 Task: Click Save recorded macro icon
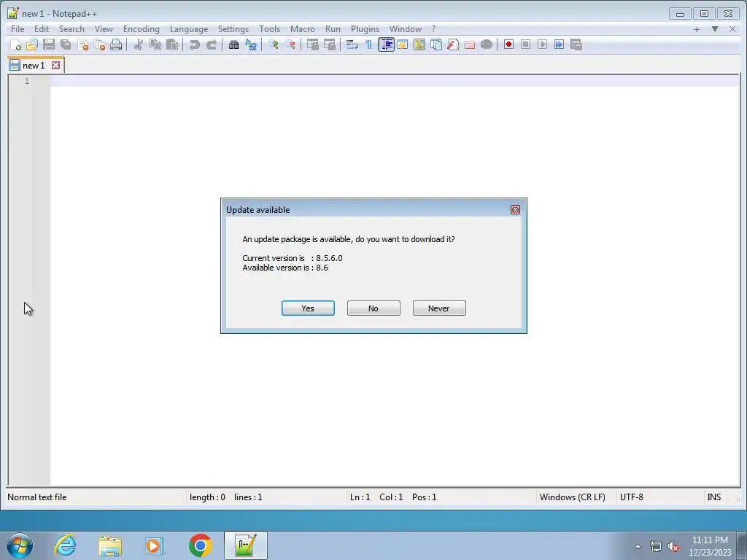coord(576,44)
